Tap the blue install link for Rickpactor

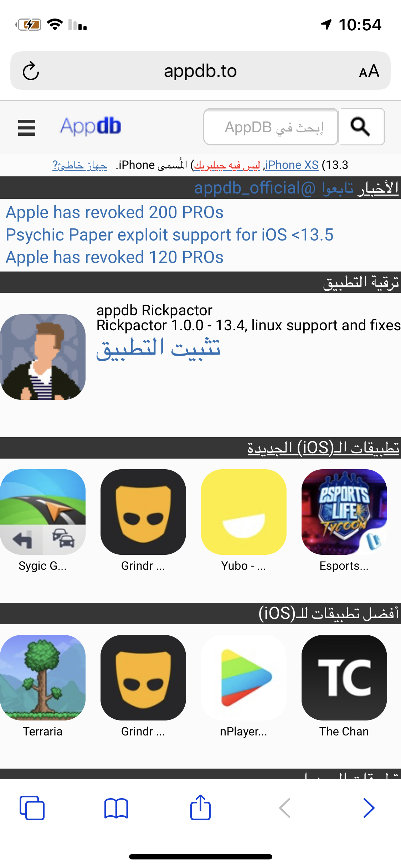[x=158, y=348]
